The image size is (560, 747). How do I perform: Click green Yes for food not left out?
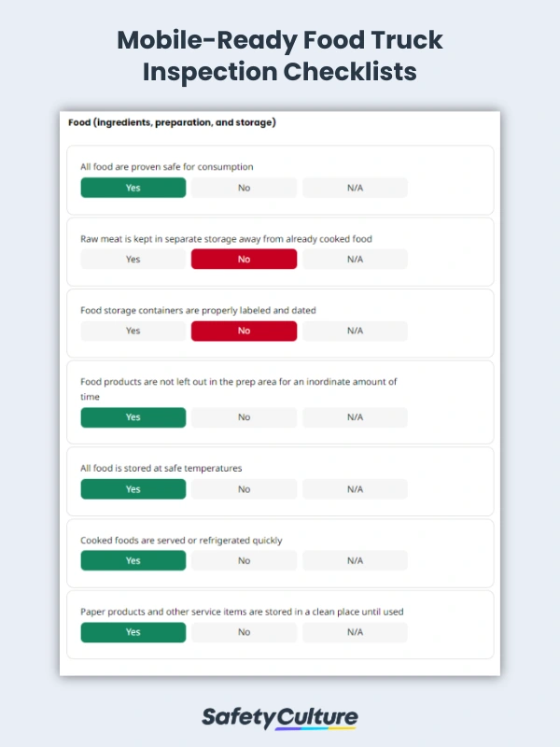[133, 417]
